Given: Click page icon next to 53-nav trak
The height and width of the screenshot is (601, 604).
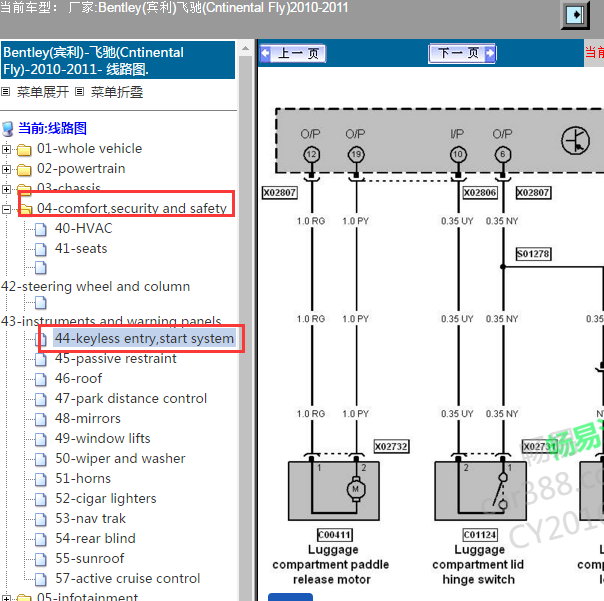Looking at the screenshot, I should [41, 520].
